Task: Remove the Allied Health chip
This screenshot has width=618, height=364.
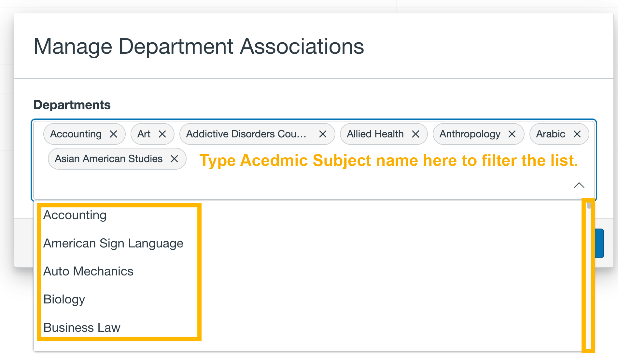Action: 415,134
